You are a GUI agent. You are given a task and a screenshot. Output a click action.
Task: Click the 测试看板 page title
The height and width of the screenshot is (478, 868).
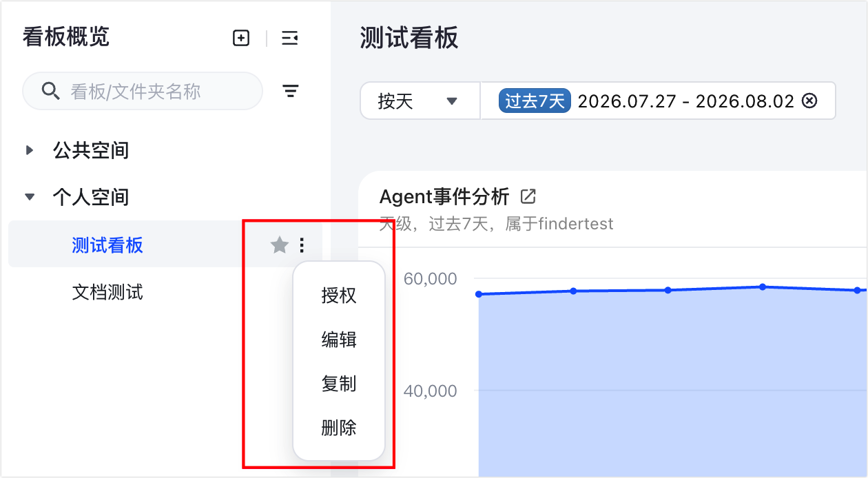(x=409, y=38)
